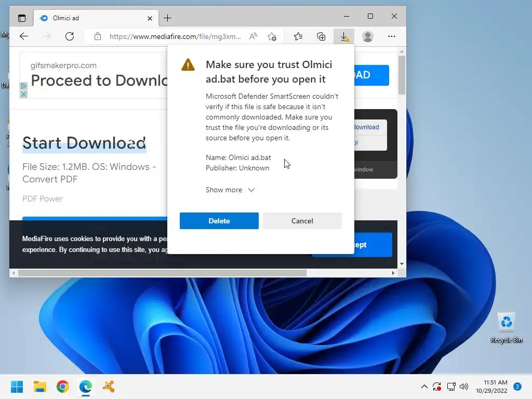Click the Read aloud icon
This screenshot has width=532, height=399.
click(x=253, y=36)
